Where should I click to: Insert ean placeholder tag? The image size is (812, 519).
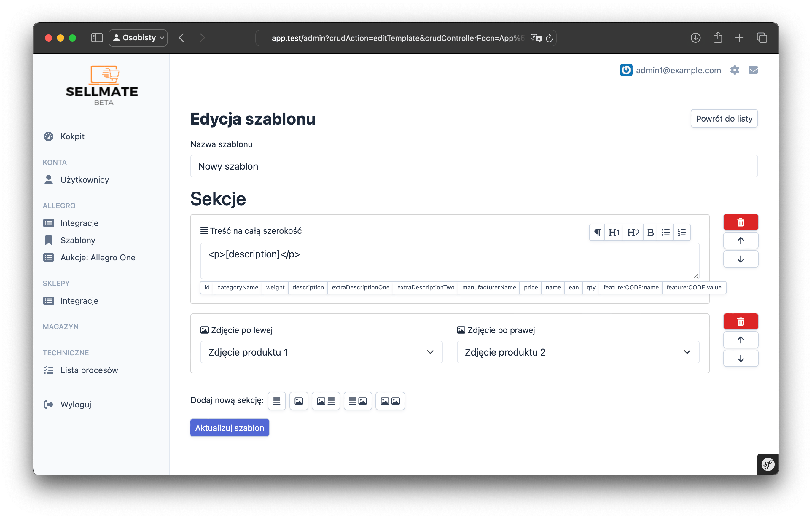(573, 288)
